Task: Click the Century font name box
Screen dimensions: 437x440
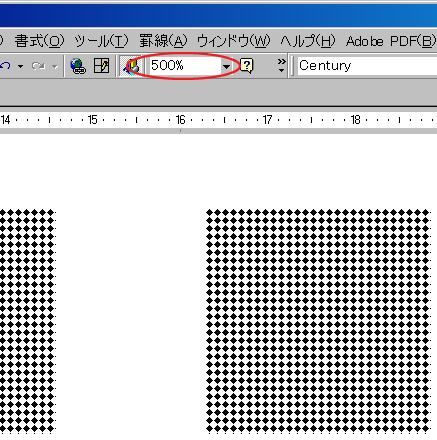Action: pos(367,66)
